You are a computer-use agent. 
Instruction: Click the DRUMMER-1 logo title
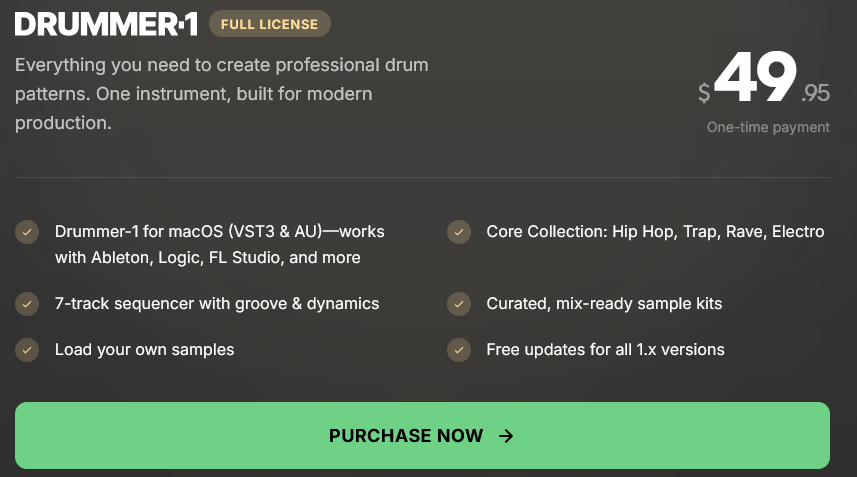click(x=106, y=23)
